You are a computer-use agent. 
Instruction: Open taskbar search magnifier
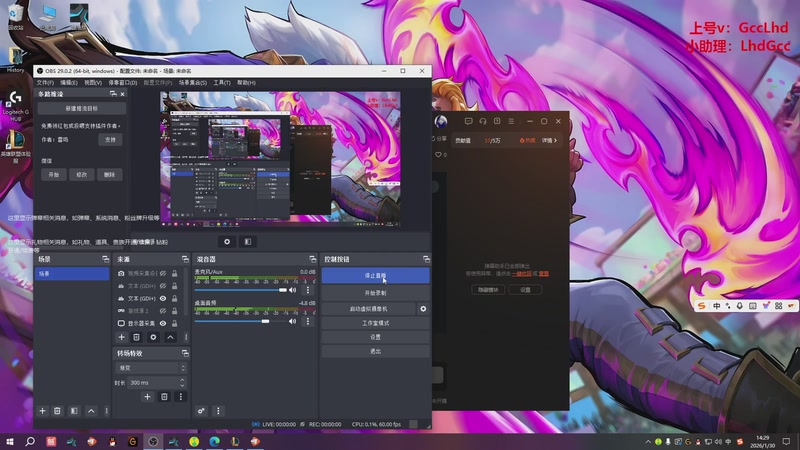point(30,441)
